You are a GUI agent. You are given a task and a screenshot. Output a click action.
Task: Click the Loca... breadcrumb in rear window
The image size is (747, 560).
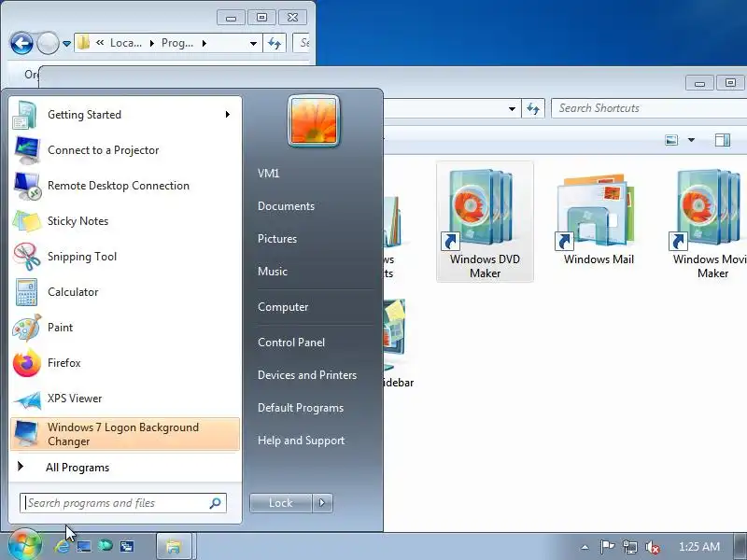tap(126, 43)
